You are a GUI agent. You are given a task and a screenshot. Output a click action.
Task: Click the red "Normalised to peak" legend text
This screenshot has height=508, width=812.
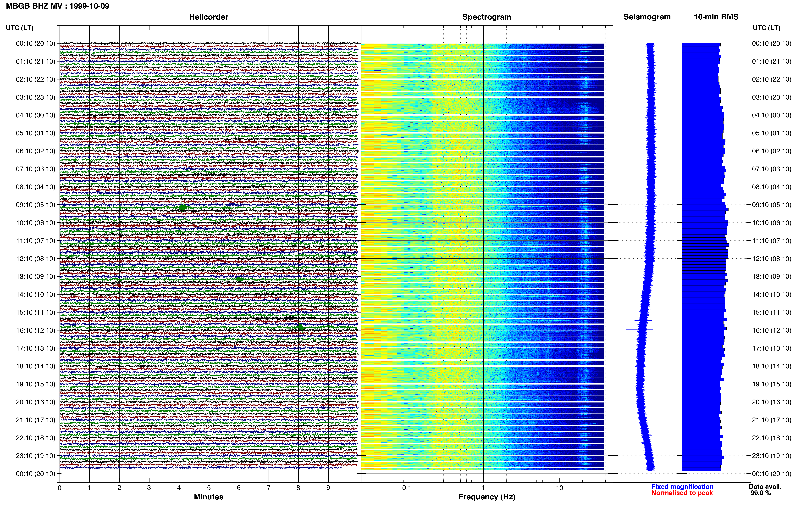click(682, 493)
